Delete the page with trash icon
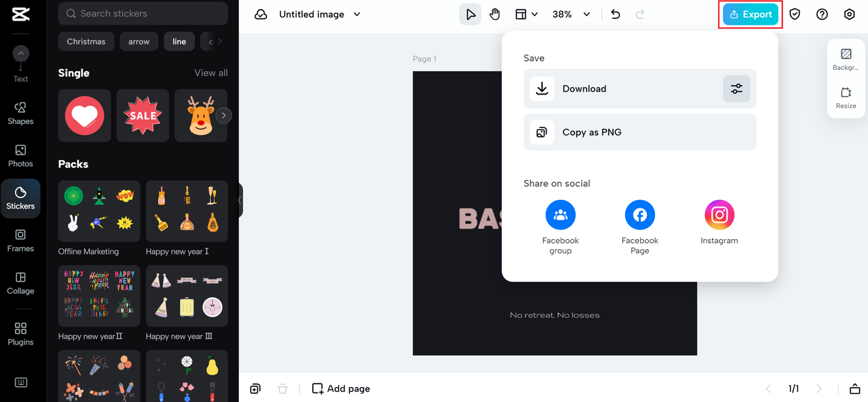The width and height of the screenshot is (868, 402). click(283, 388)
